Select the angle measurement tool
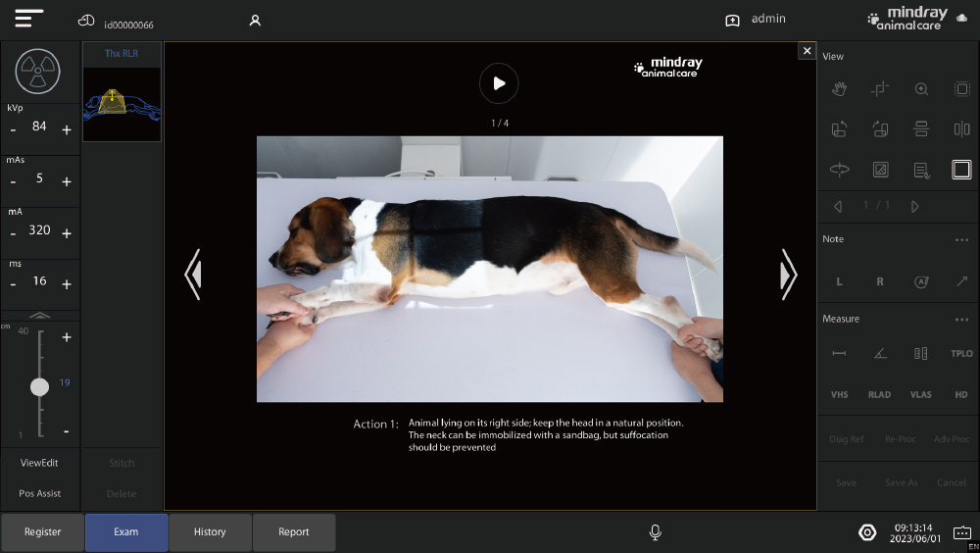Viewport: 980px width, 553px height. pos(880,353)
